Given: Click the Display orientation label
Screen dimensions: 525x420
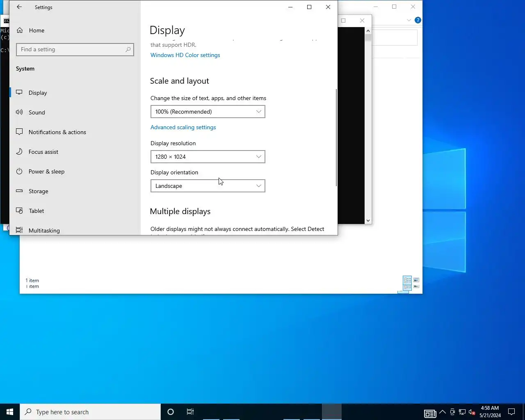Looking at the screenshot, I should 174,172.
